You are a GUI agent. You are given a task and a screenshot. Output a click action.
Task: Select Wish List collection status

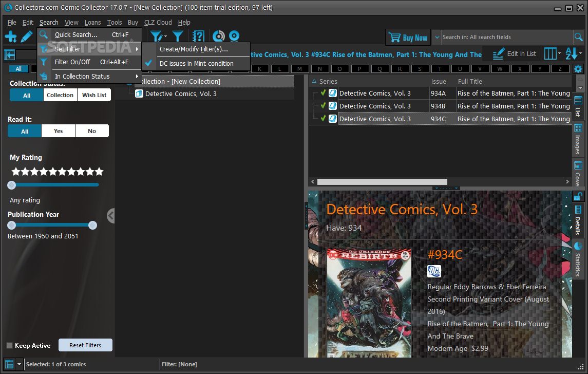[x=94, y=95]
